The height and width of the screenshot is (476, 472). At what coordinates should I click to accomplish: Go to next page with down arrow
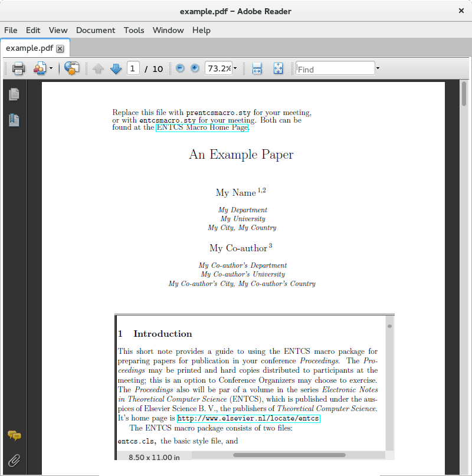coord(116,68)
